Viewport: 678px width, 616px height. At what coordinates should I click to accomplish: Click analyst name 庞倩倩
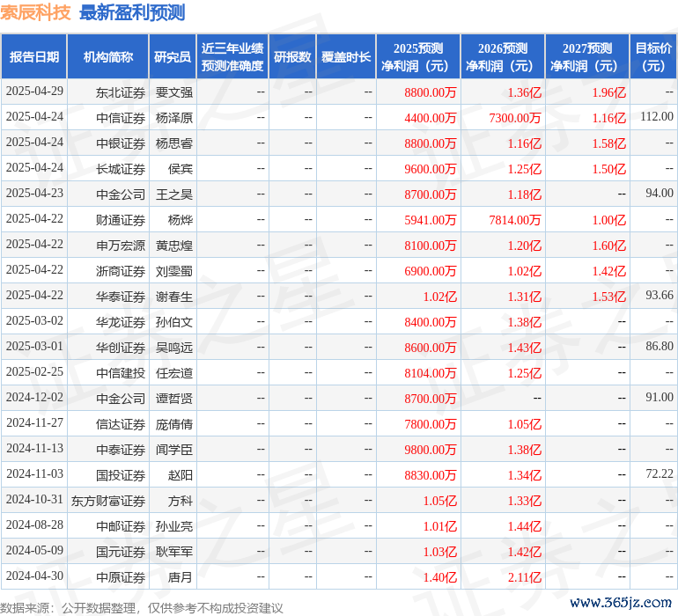point(174,424)
